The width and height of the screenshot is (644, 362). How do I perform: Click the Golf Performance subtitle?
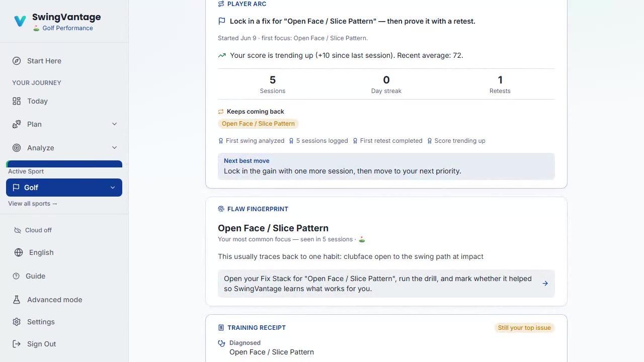coord(63,28)
